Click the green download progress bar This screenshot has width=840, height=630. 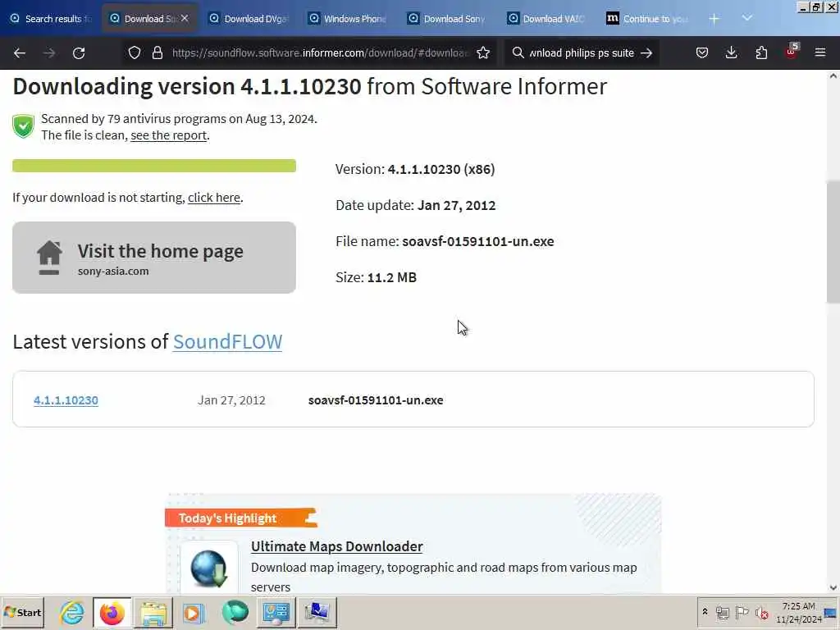tap(154, 166)
